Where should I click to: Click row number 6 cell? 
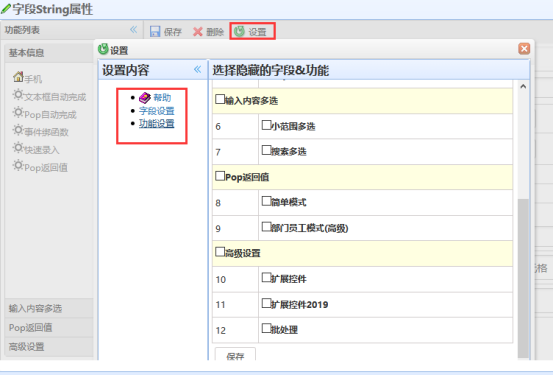235,127
